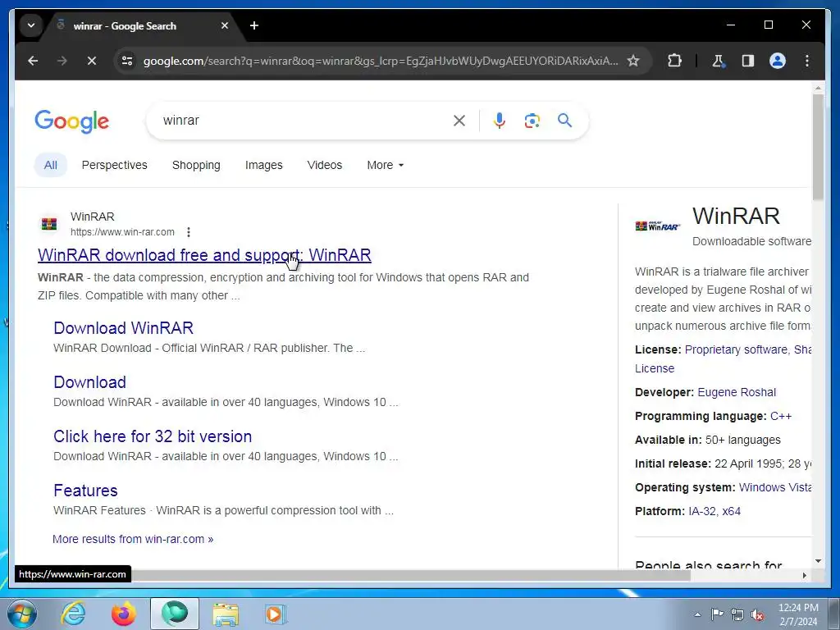This screenshot has height=630, width=840.
Task: Open the tab search dropdown arrow
Action: [x=31, y=25]
